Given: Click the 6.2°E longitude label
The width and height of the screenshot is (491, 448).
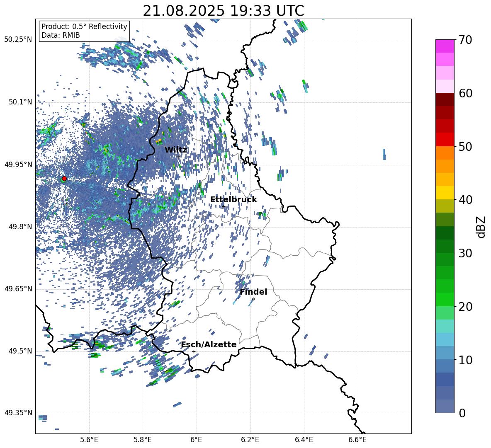Looking at the screenshot, I should pos(250,440).
